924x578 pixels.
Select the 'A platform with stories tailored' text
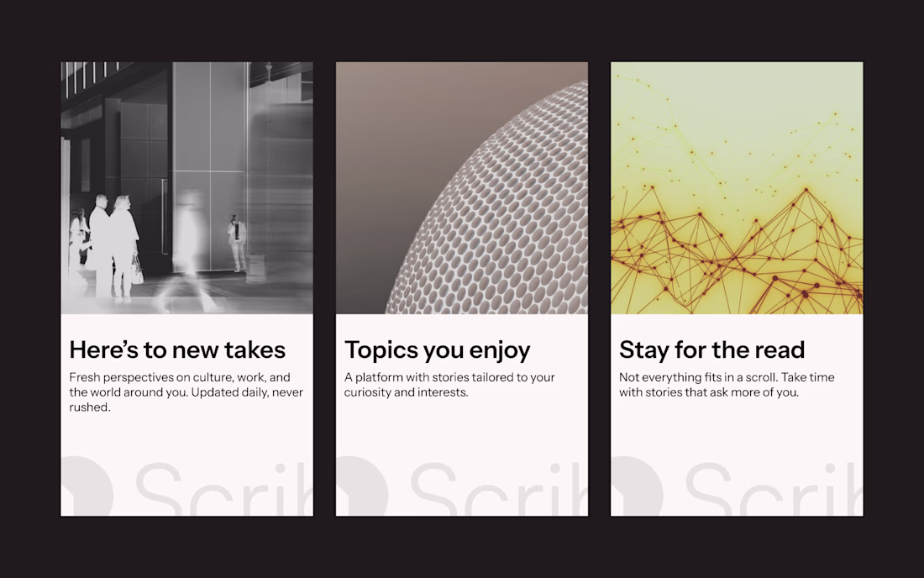point(449,385)
